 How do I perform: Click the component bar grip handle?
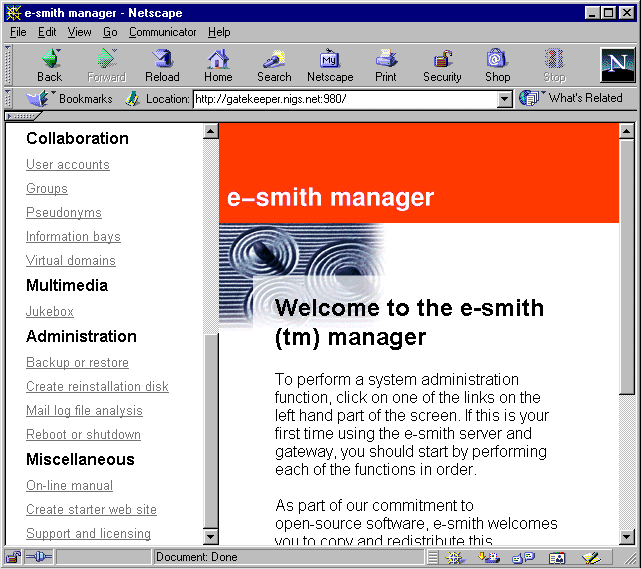(x=433, y=557)
